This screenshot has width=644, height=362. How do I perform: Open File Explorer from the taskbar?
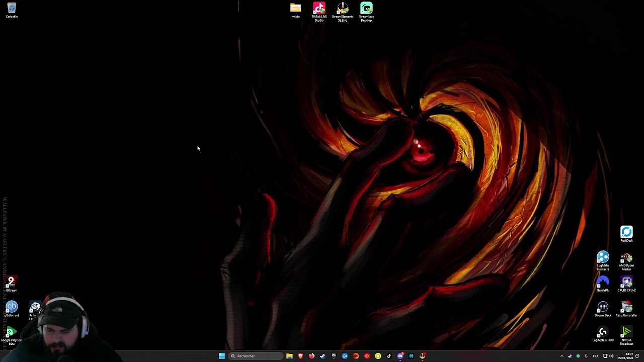289,356
